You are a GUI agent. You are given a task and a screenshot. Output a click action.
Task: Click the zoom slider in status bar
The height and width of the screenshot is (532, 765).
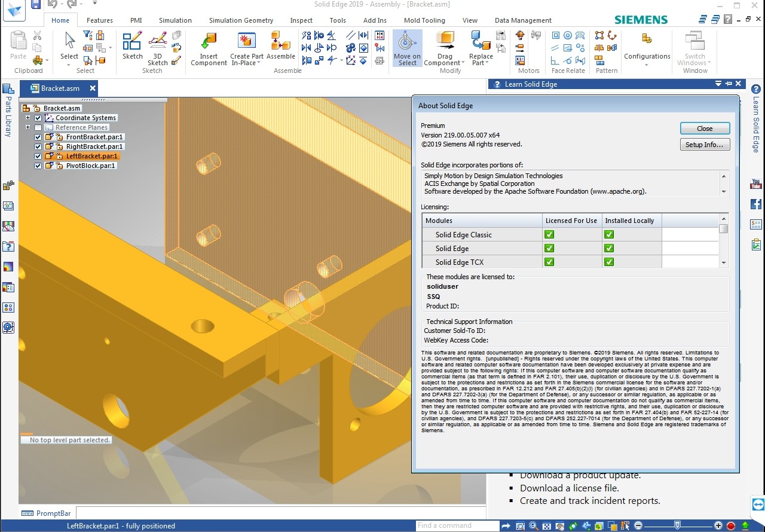point(677,525)
